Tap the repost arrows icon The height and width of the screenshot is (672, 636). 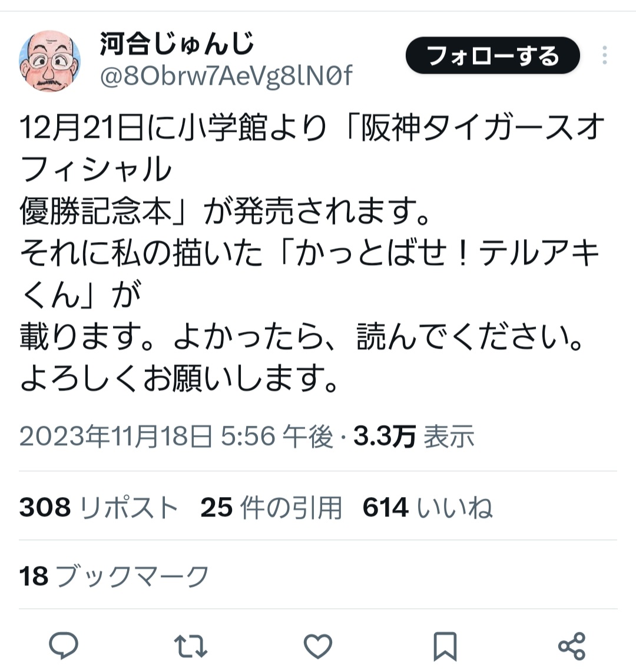point(191,646)
